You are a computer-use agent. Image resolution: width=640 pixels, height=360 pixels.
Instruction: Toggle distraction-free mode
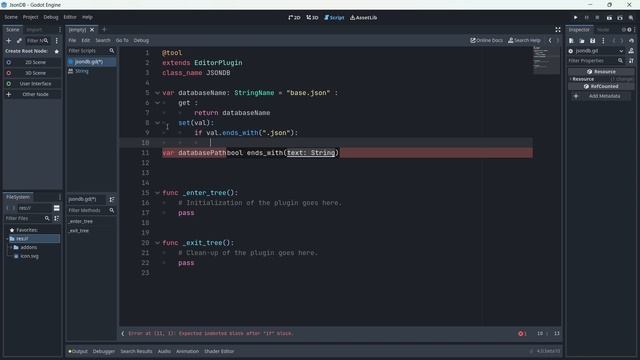(x=558, y=29)
